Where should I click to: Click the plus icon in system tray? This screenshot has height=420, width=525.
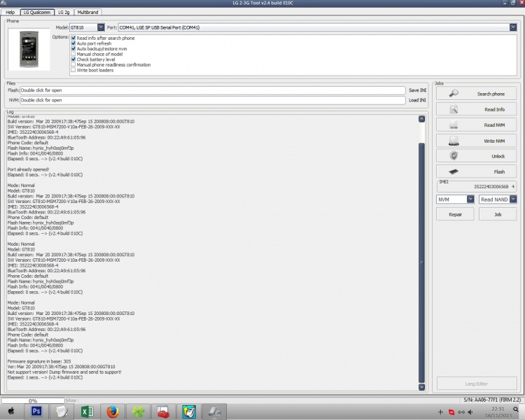coord(440,412)
